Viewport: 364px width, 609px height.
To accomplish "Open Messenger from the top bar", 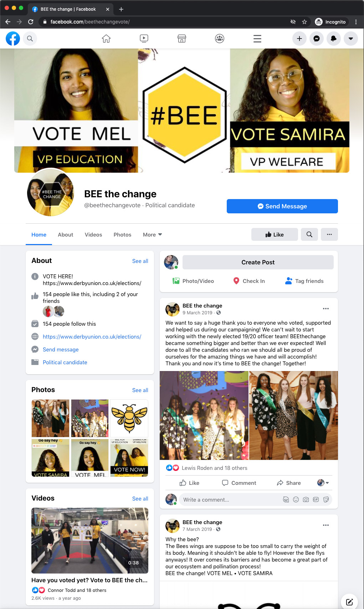I will (x=317, y=39).
